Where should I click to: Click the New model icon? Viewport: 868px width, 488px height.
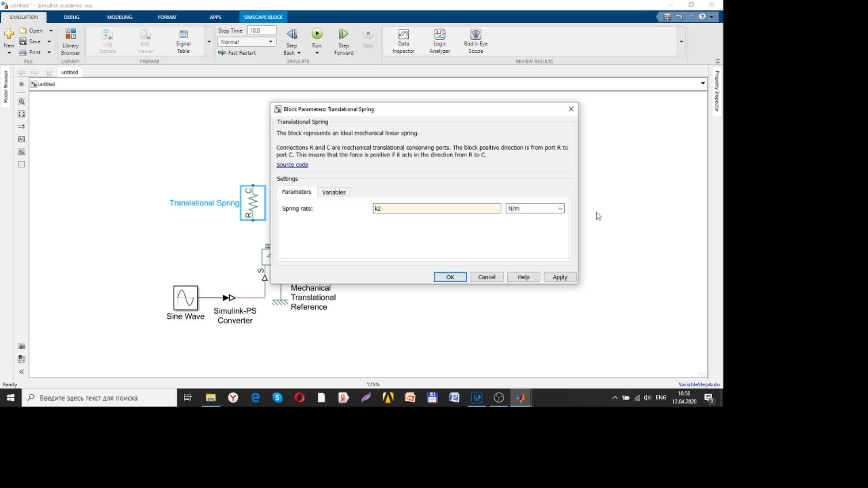tap(9, 34)
